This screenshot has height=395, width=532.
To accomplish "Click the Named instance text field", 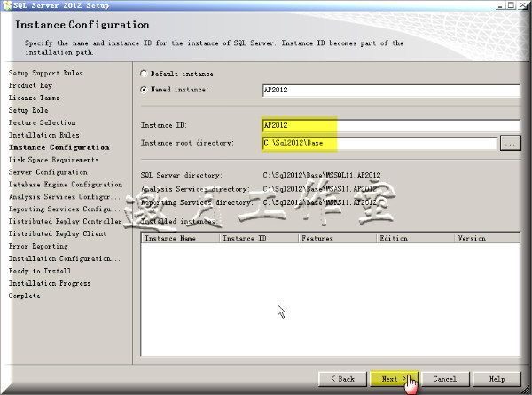I will (392, 91).
